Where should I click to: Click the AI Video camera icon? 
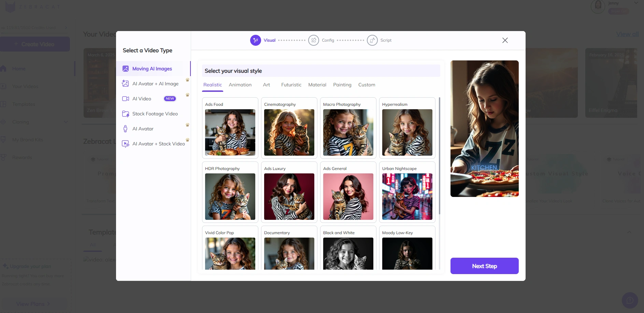(x=126, y=99)
